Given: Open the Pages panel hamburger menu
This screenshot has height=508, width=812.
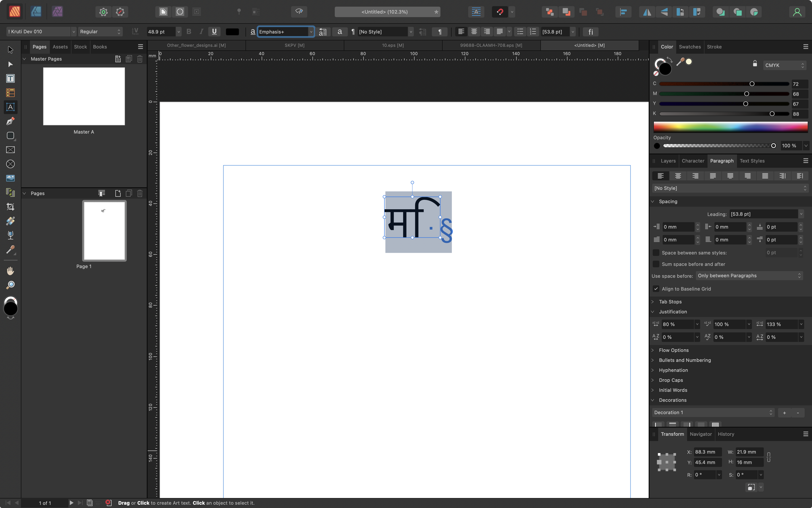Looking at the screenshot, I should pyautogui.click(x=140, y=47).
